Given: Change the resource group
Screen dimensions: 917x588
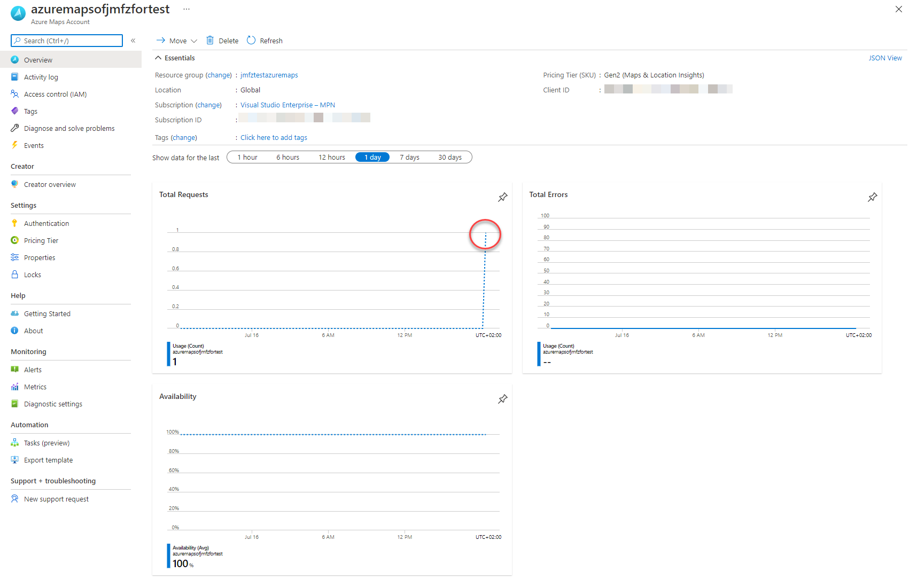Looking at the screenshot, I should point(219,75).
